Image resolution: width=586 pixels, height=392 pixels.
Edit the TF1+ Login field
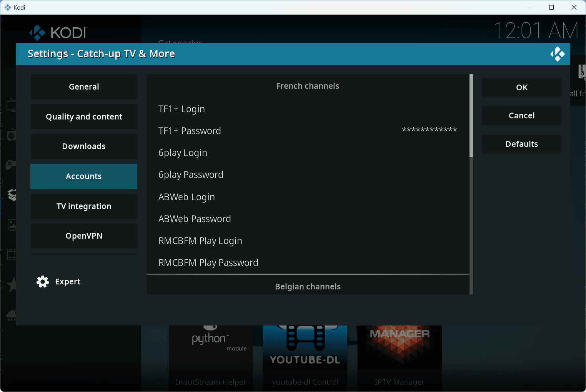308,109
